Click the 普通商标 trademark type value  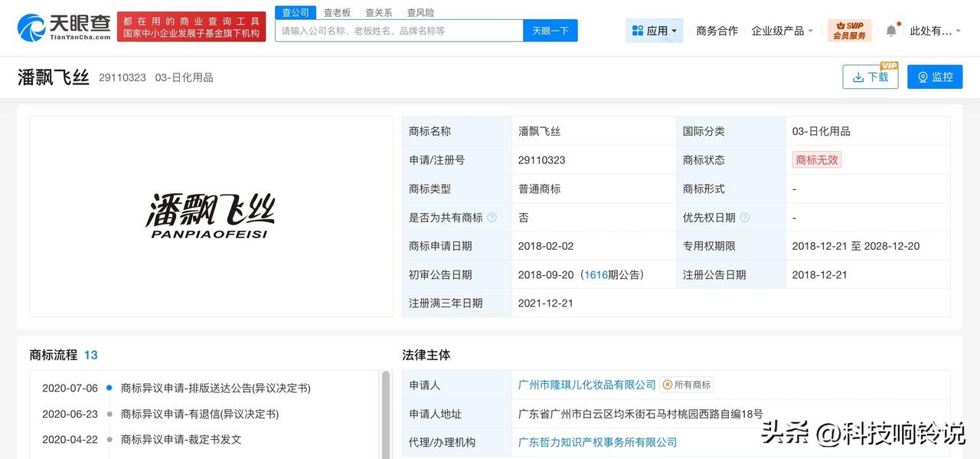click(540, 189)
